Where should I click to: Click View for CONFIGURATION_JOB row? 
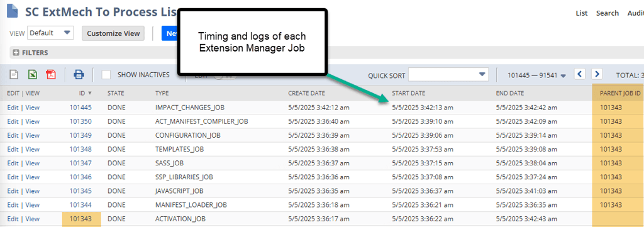coord(33,135)
